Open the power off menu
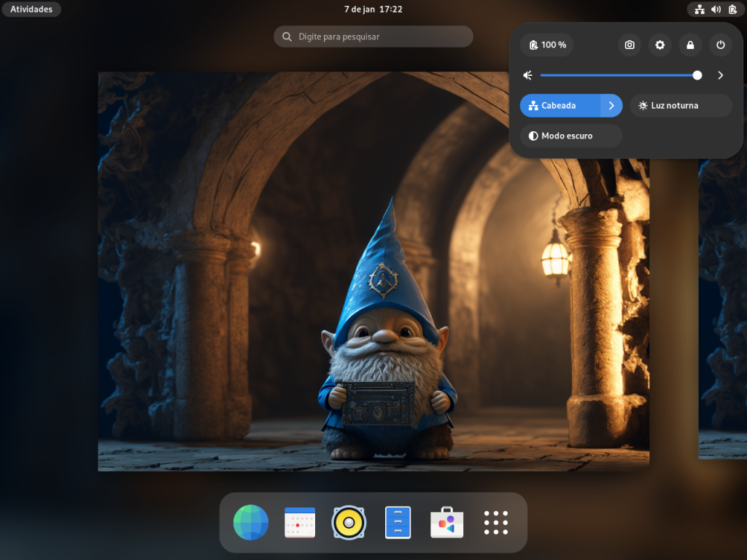Image resolution: width=747 pixels, height=560 pixels. 721,44
